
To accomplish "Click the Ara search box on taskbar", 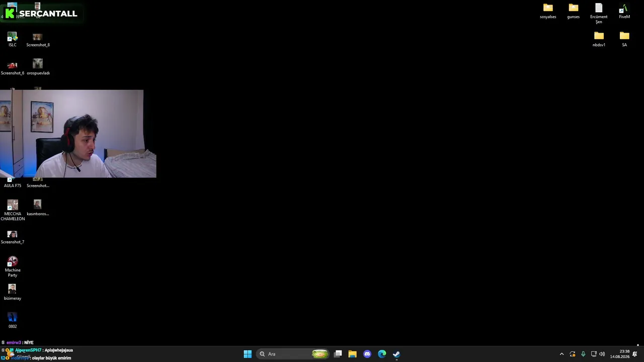I will [x=293, y=354].
